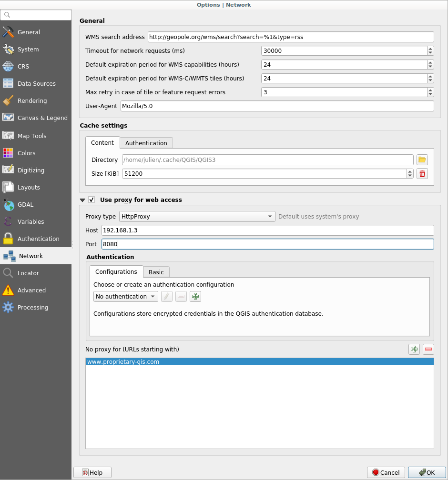Click the proxy Host input field
Image resolution: width=448 pixels, height=480 pixels.
[267, 230]
